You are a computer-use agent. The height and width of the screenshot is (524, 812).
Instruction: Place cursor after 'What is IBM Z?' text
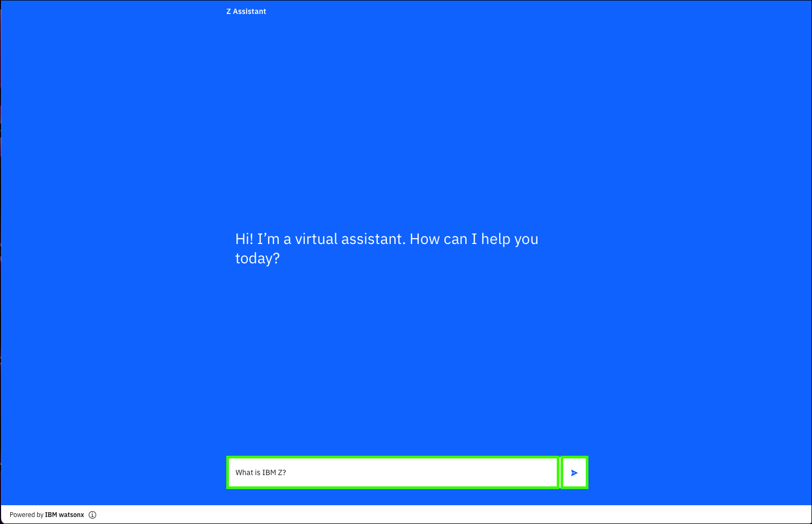(x=288, y=473)
